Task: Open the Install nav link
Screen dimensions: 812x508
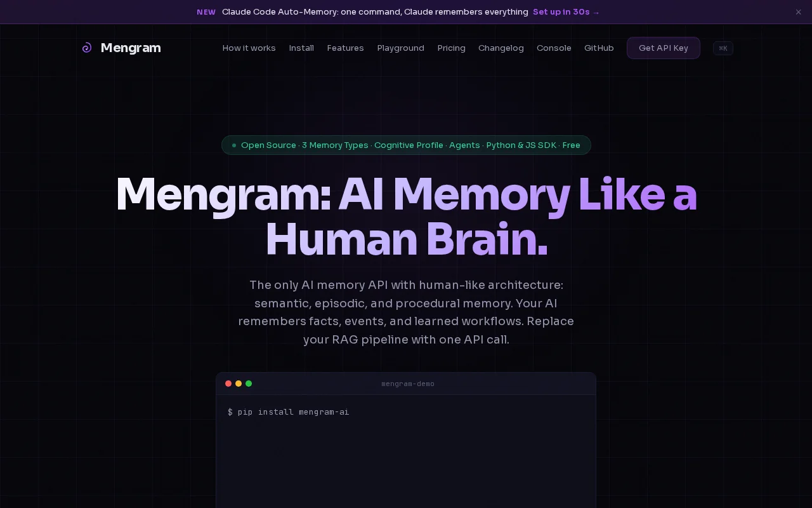Action: (301, 48)
